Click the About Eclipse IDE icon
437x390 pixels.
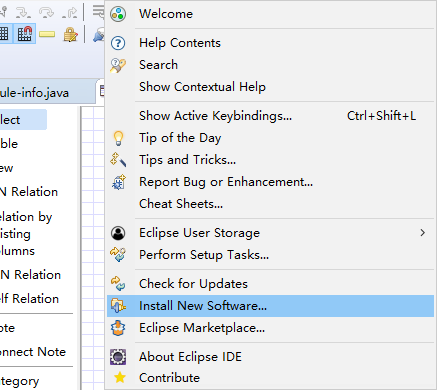(x=118, y=357)
